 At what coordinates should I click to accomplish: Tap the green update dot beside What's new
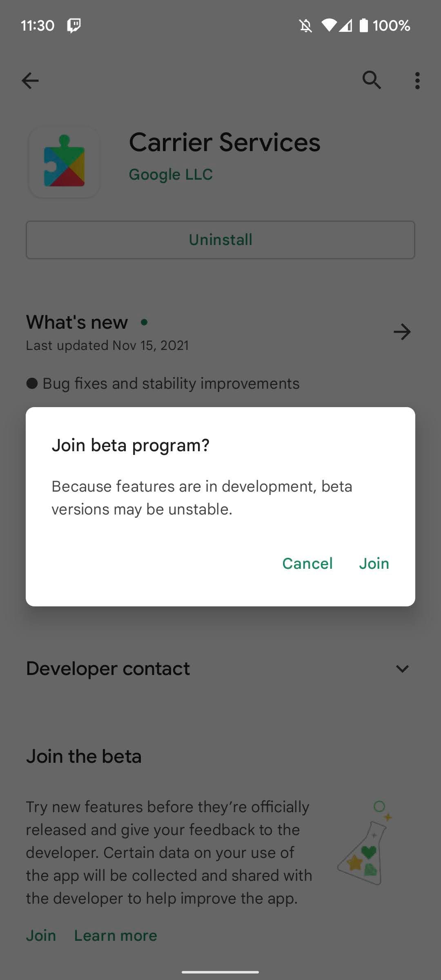click(145, 323)
